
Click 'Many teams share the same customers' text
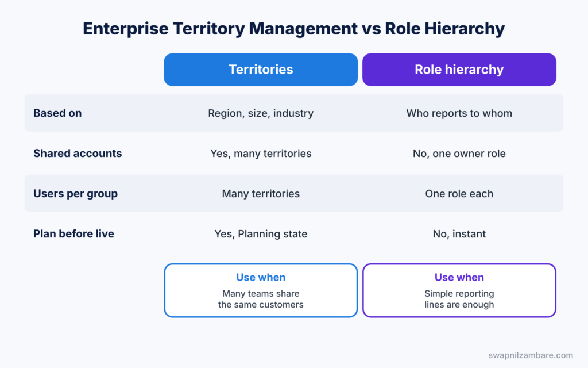pyautogui.click(x=261, y=299)
